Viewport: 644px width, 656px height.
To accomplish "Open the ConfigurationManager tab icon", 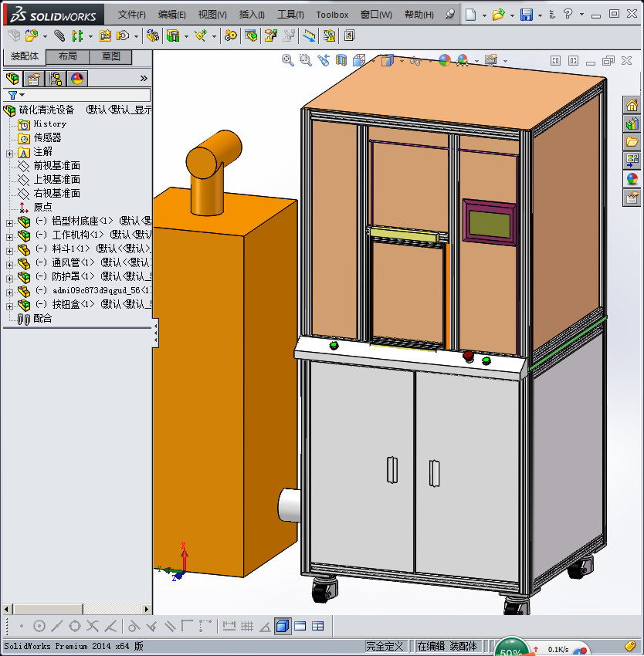I will [x=56, y=79].
